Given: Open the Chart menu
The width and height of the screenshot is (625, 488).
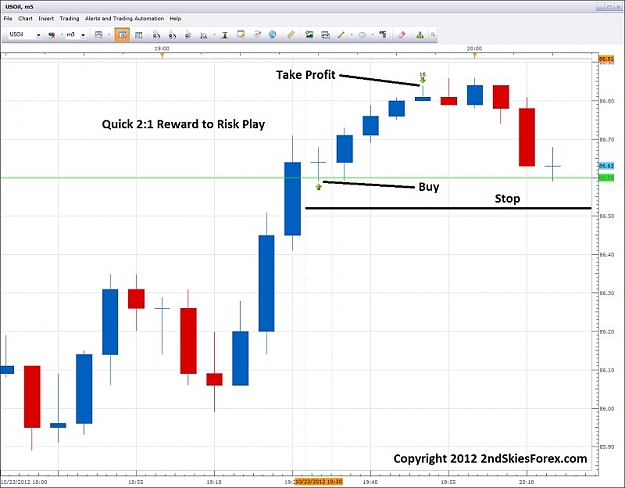Looking at the screenshot, I should (x=25, y=18).
